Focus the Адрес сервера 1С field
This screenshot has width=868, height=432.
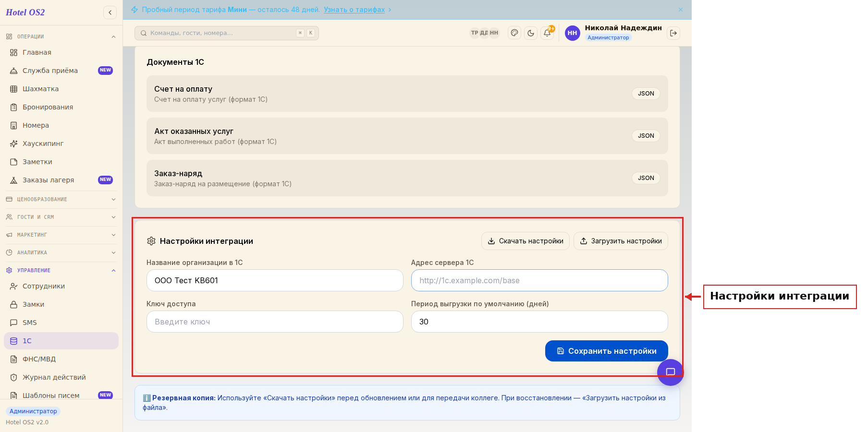coord(539,280)
